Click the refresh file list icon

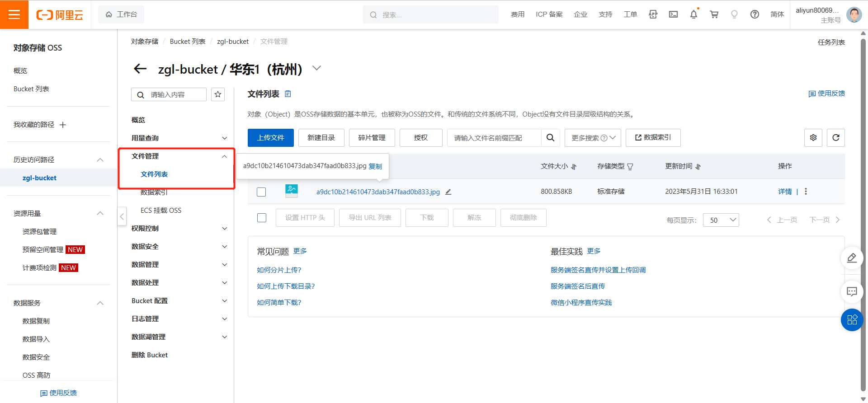click(835, 138)
